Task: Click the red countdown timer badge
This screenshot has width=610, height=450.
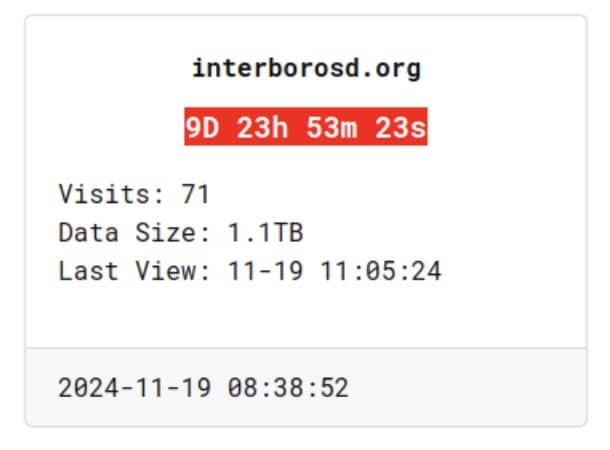Action: (x=306, y=127)
